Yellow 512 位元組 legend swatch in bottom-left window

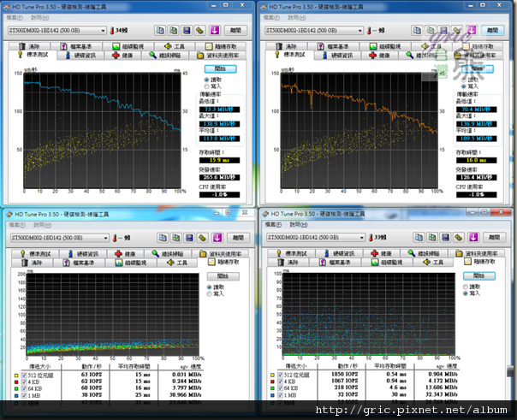(x=16, y=376)
